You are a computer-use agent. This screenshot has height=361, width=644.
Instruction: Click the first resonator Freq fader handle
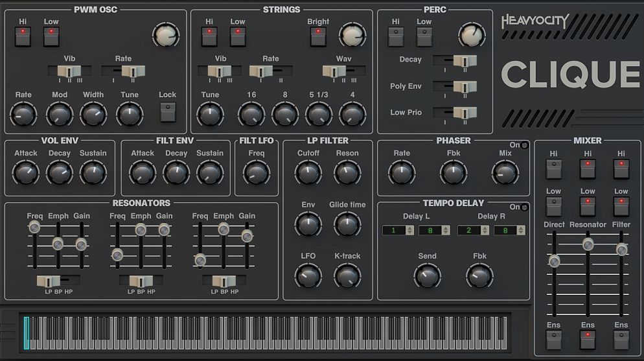point(34,227)
